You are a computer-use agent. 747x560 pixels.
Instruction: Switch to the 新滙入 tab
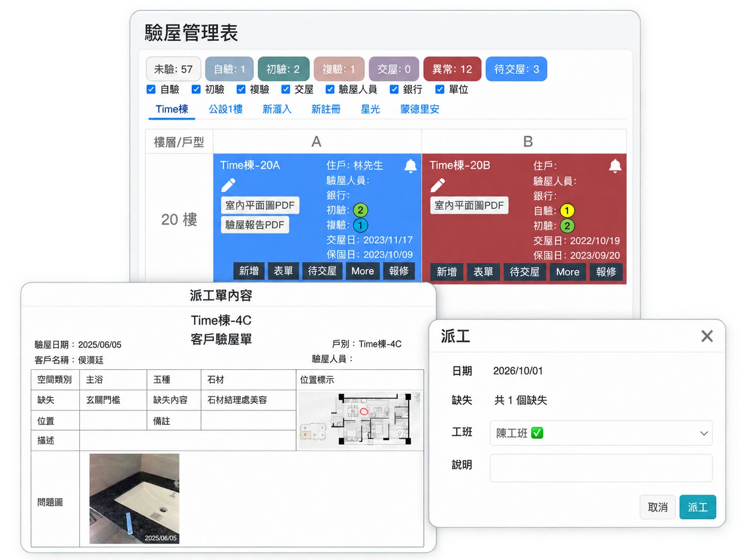tap(277, 109)
